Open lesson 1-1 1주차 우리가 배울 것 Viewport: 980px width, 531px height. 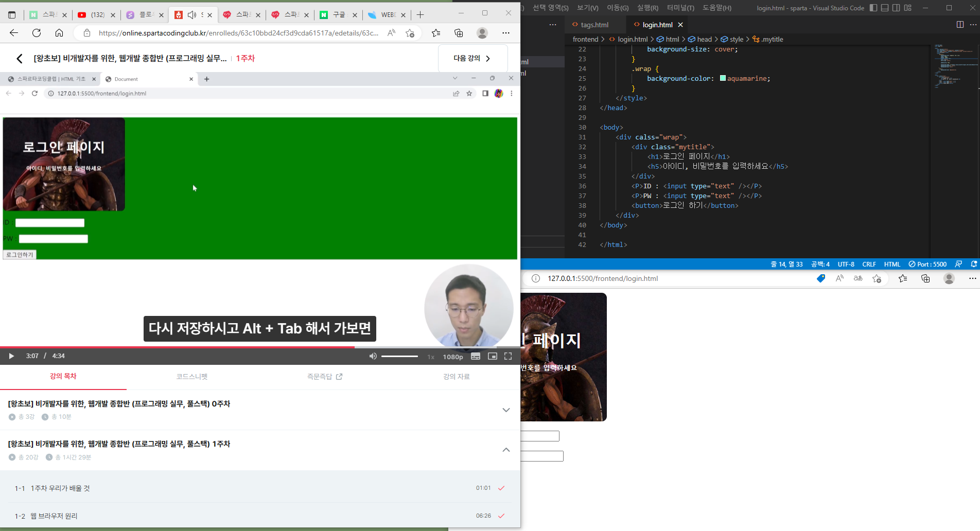pos(260,488)
